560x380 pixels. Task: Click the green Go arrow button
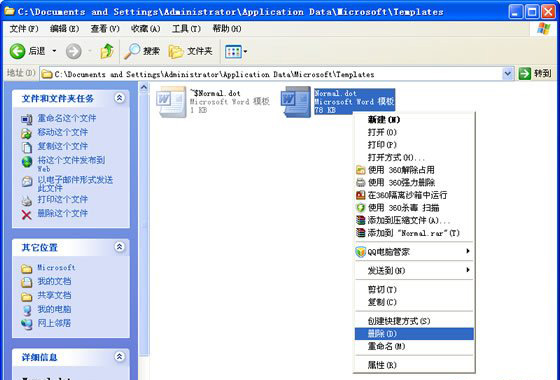pyautogui.click(x=525, y=74)
